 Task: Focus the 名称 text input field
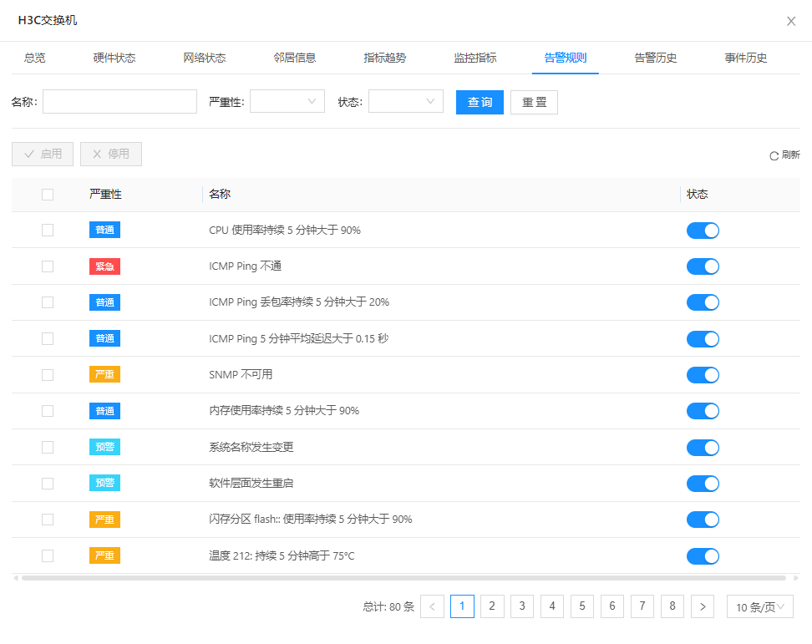click(x=119, y=102)
